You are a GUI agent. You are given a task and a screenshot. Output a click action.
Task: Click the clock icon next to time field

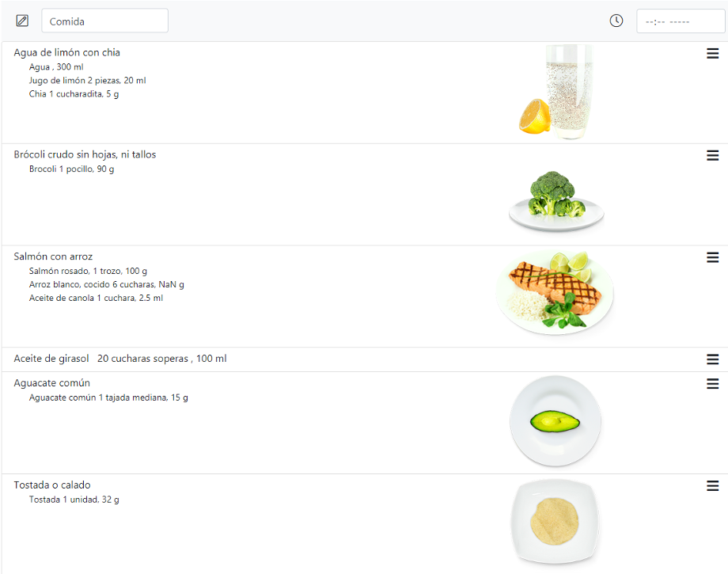coord(616,21)
